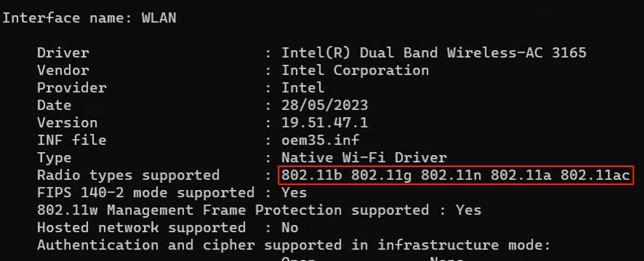Click 802.11n in the radio types
The width and height of the screenshot is (644, 261).
coord(451,175)
